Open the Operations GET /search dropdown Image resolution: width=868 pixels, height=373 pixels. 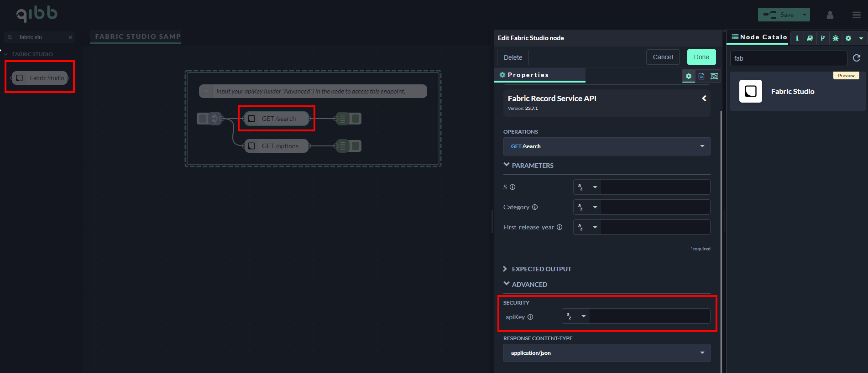coord(607,146)
